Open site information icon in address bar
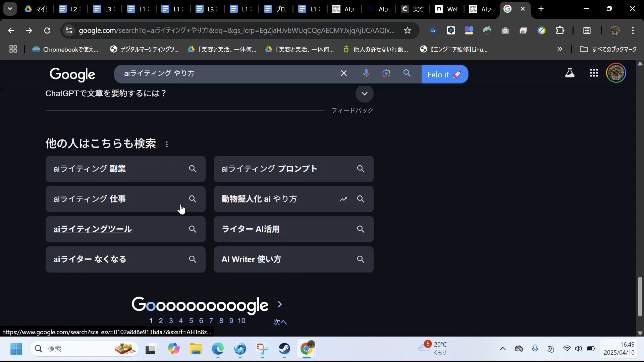Image resolution: width=644 pixels, height=362 pixels. (69, 31)
